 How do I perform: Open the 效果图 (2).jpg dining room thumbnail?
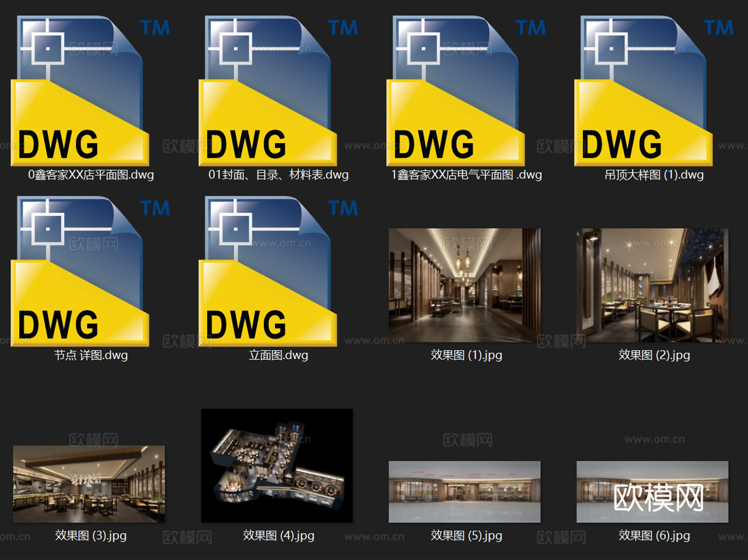[652, 285]
